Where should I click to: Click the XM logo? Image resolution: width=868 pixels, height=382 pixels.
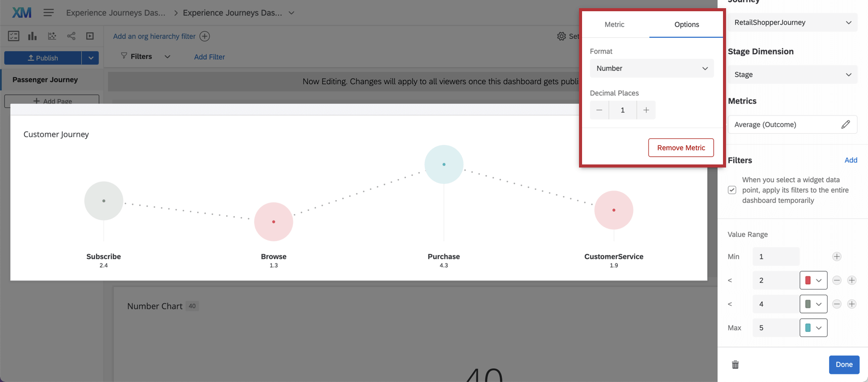click(x=21, y=13)
